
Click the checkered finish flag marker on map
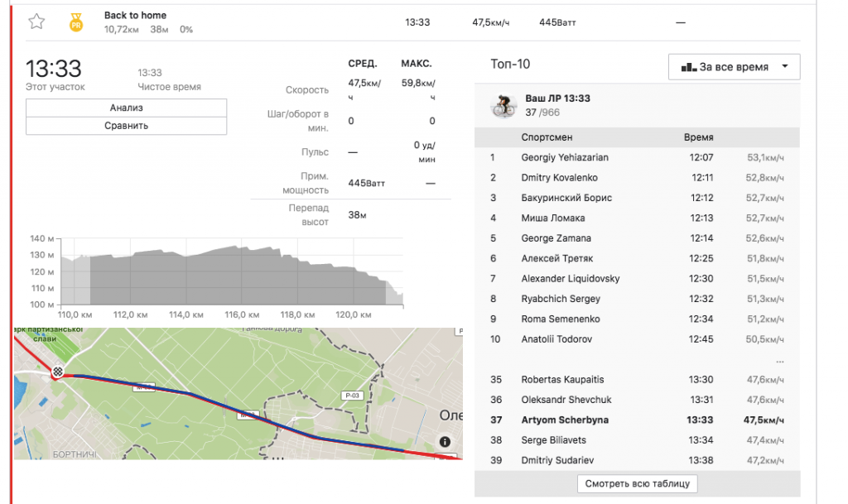point(57,372)
